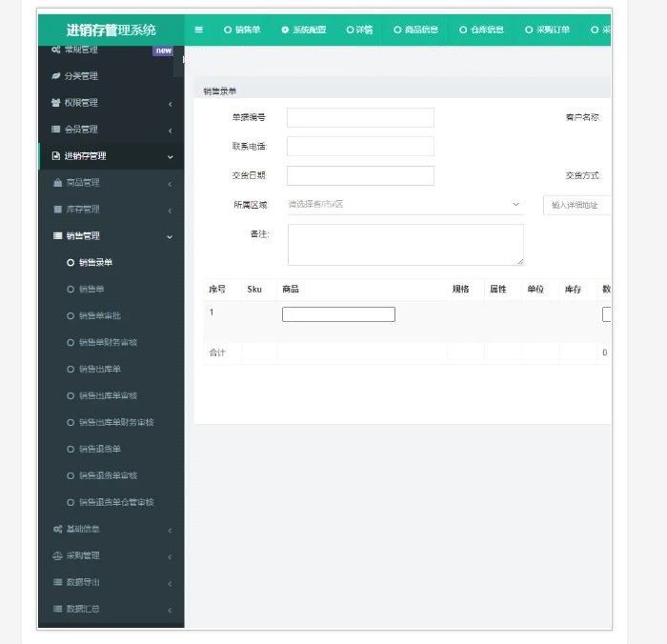Click the circle icon beside 销售单审批

click(x=71, y=316)
